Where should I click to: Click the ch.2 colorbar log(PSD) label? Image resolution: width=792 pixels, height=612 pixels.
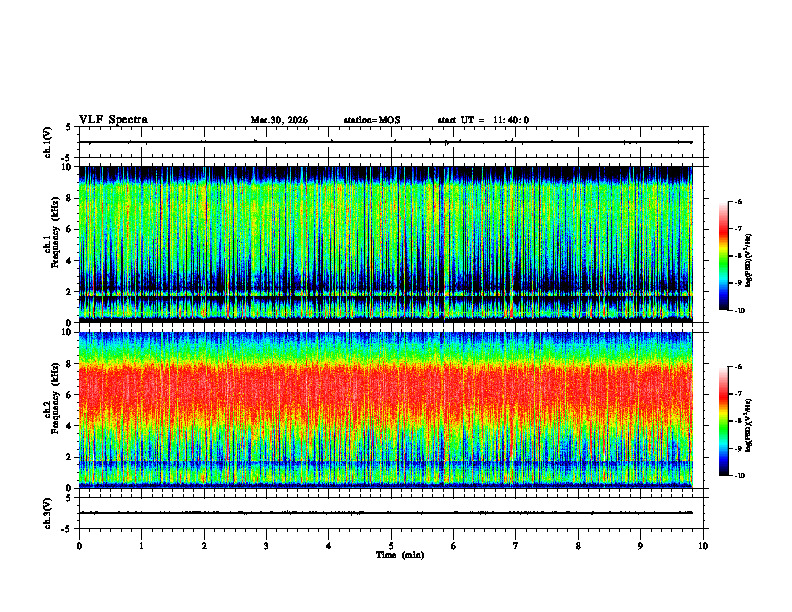pyautogui.click(x=749, y=426)
